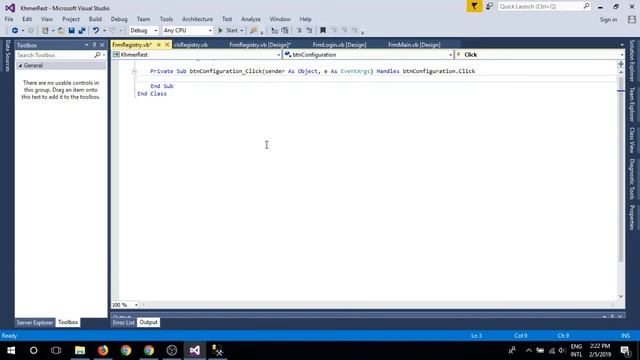Click the Find in Files toolbar icon

coord(253,31)
